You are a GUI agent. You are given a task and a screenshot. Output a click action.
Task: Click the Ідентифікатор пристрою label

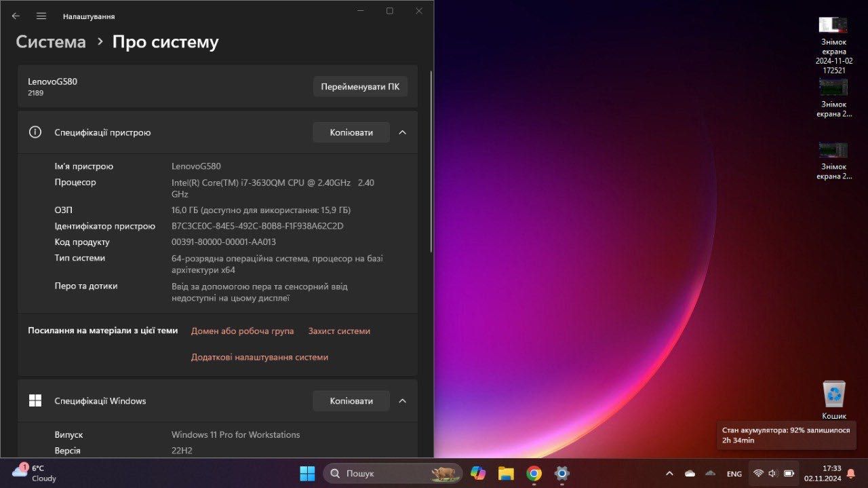coord(104,226)
